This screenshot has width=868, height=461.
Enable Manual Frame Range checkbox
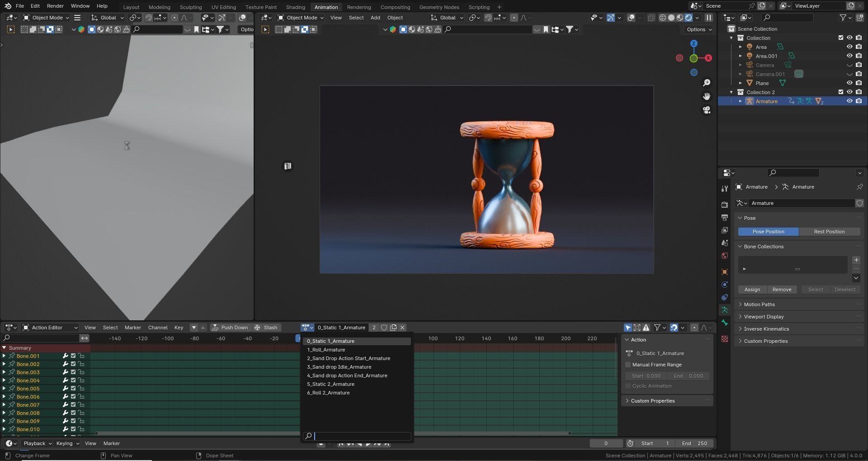pos(628,365)
